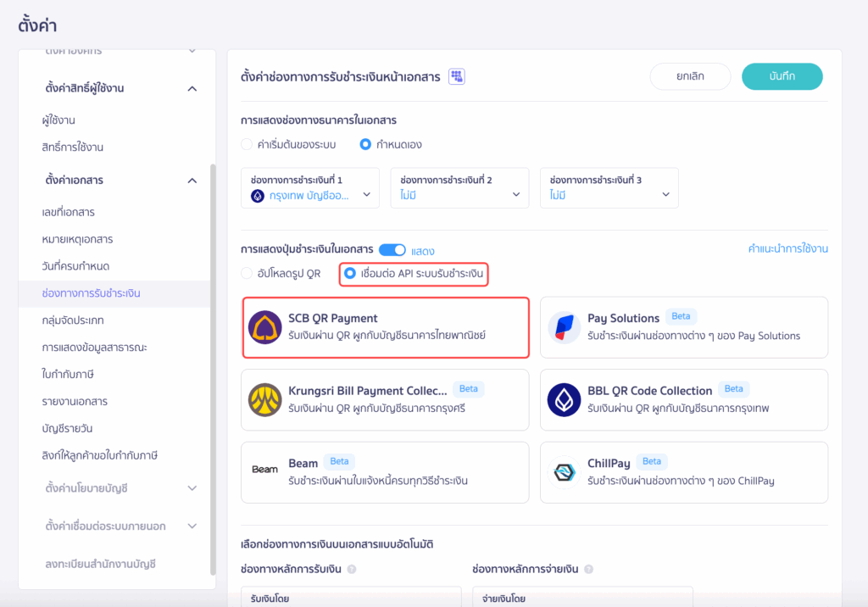868x607 pixels.
Task: Select the SCB QR Payment provider
Action: 386,327
